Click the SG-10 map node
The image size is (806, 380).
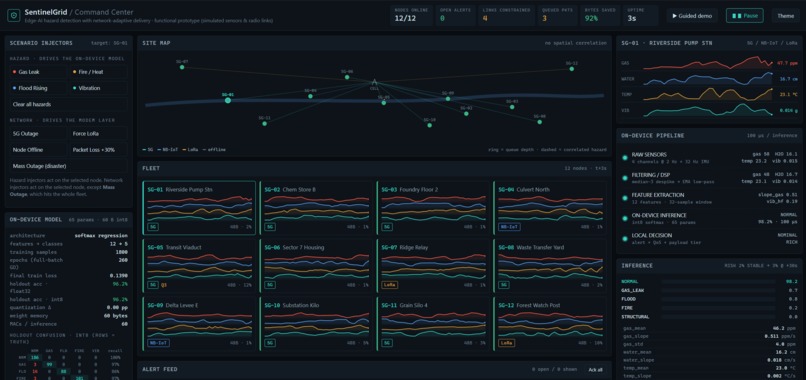pyautogui.click(x=430, y=125)
